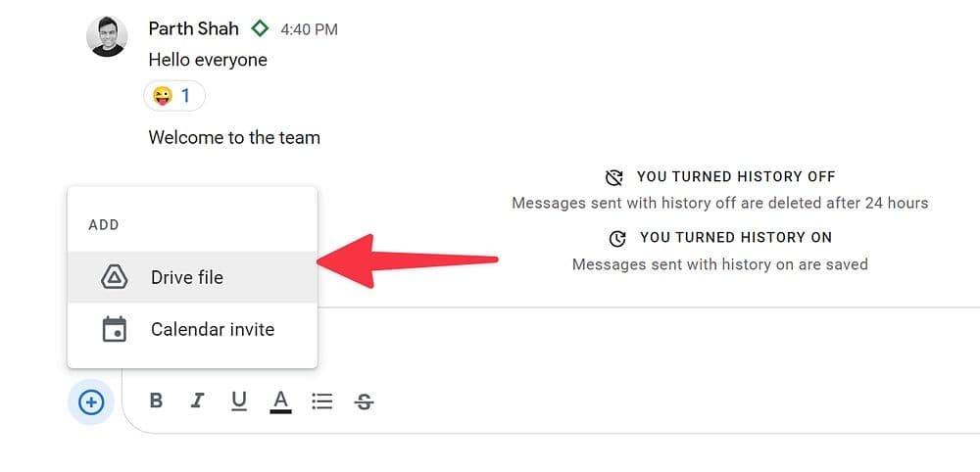Click the Google Drive triangle icon
The image size is (980, 472).
(115, 277)
